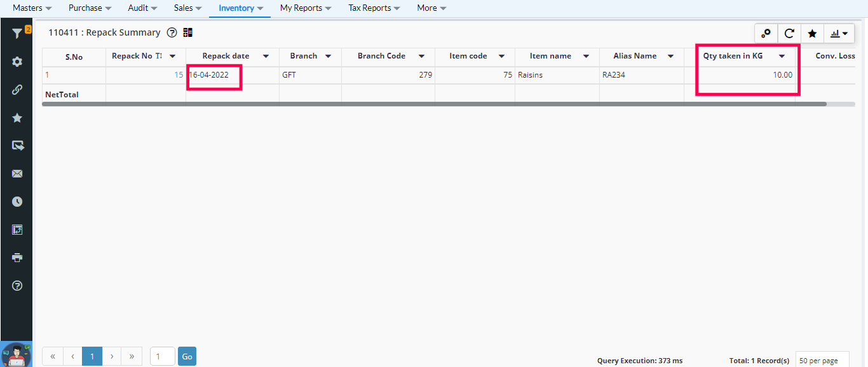Open the My Reports menu
Image resolution: width=868 pixels, height=367 pixels.
click(306, 8)
